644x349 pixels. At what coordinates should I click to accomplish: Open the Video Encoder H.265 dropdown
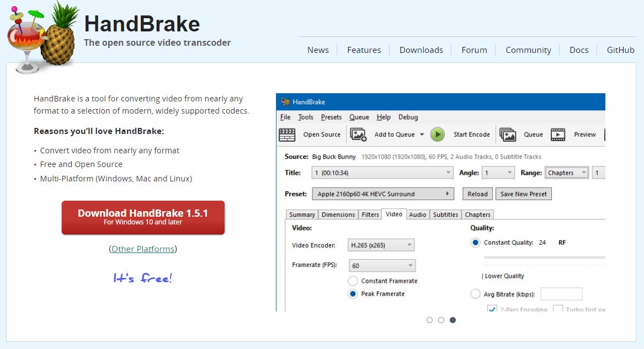[381, 245]
